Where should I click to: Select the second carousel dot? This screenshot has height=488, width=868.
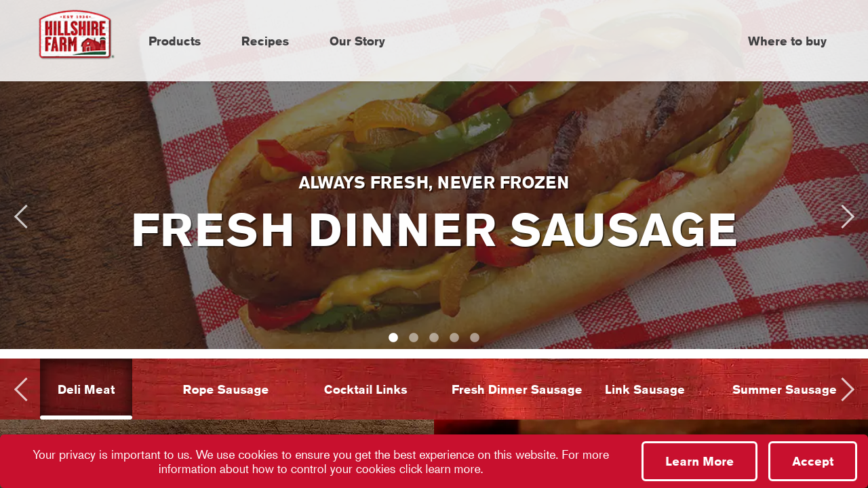pos(414,338)
